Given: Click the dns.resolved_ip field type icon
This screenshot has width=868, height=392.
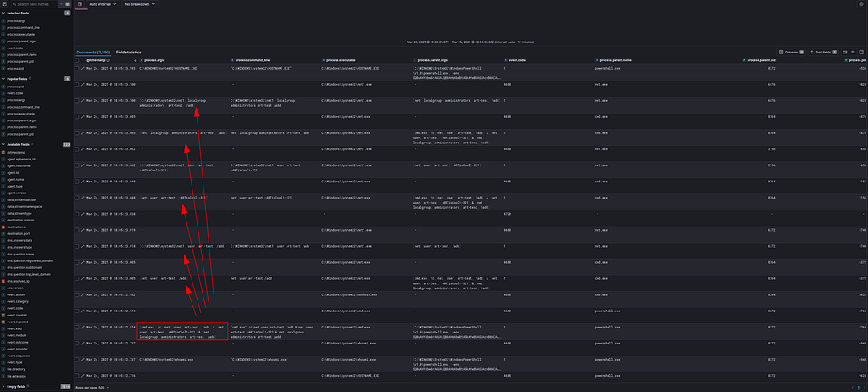Looking at the screenshot, I should tap(3, 281).
